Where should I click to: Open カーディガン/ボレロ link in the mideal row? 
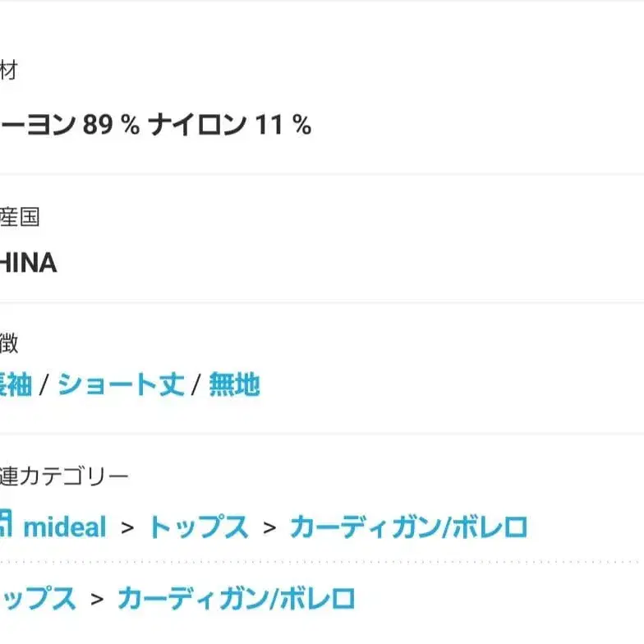click(408, 527)
